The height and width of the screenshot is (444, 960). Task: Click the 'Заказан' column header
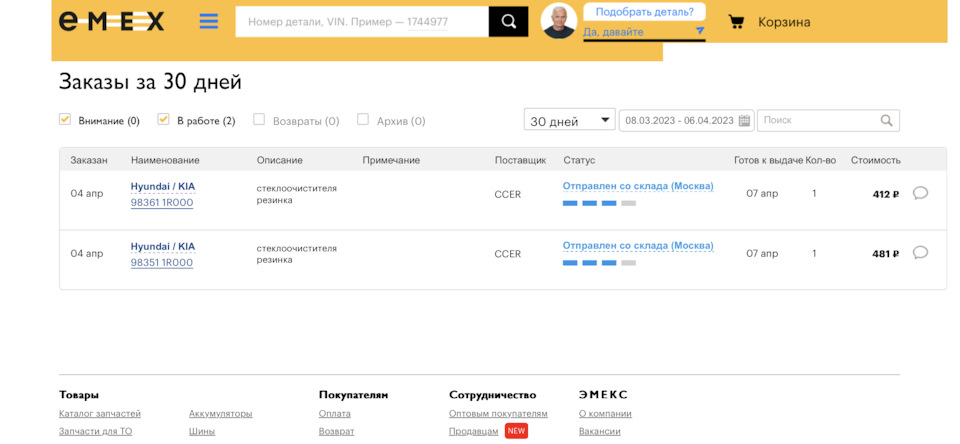pyautogui.click(x=89, y=160)
